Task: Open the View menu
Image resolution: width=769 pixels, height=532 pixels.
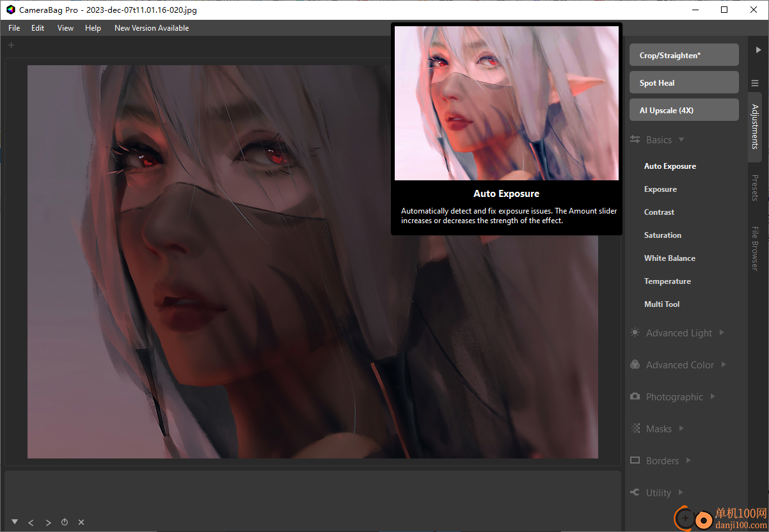Action: click(x=65, y=28)
